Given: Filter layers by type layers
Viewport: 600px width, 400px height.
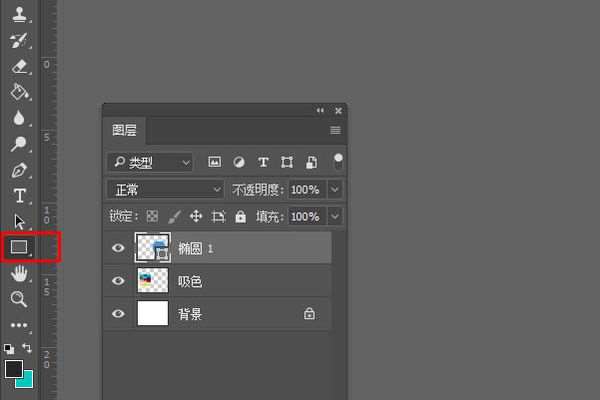Looking at the screenshot, I should 263,162.
